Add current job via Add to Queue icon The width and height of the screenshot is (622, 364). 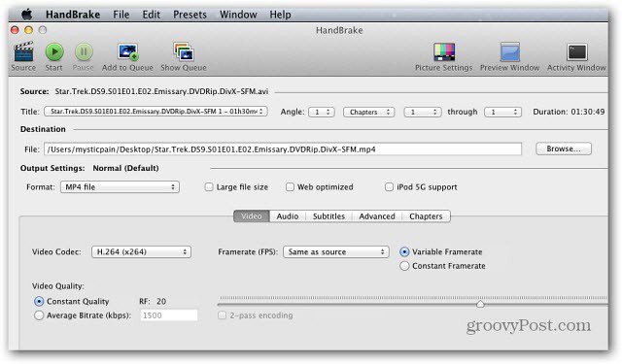point(127,51)
